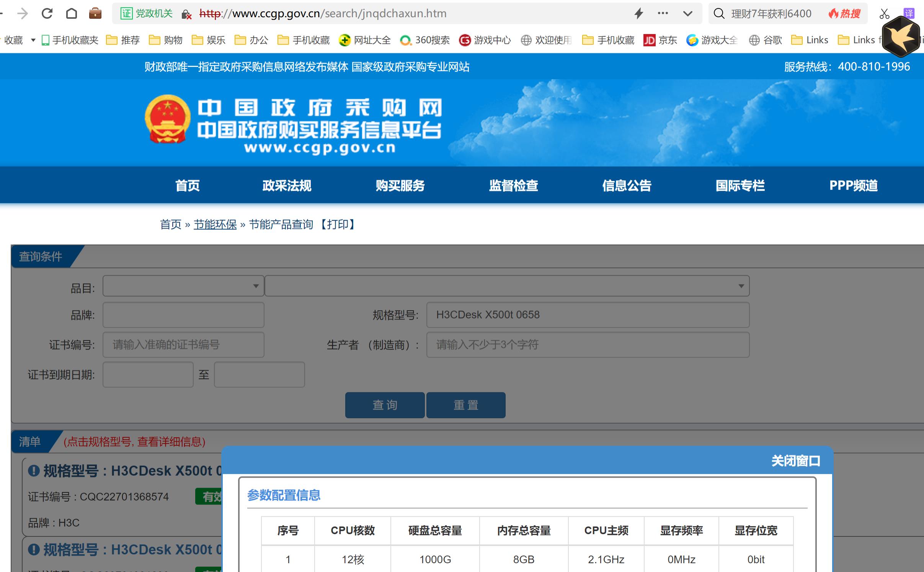Open PPP频道 navigation item
Viewport: 924px width, 572px height.
853,185
